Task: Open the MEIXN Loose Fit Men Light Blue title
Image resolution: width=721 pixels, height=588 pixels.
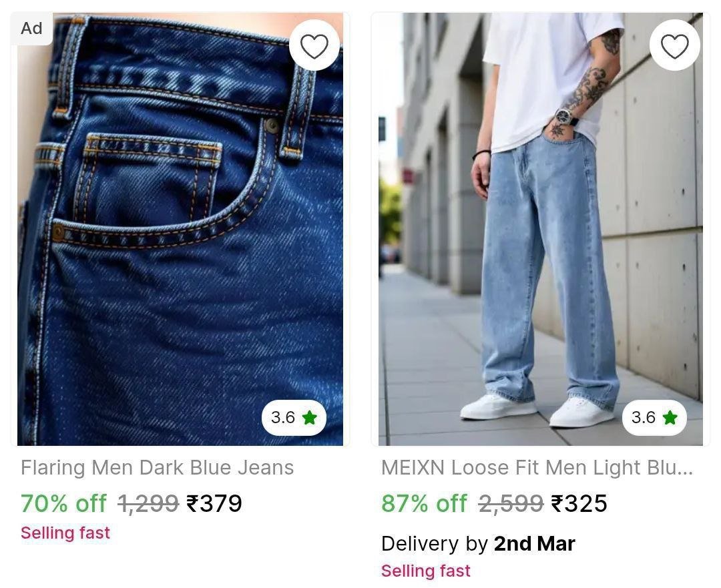Action: [x=537, y=468]
